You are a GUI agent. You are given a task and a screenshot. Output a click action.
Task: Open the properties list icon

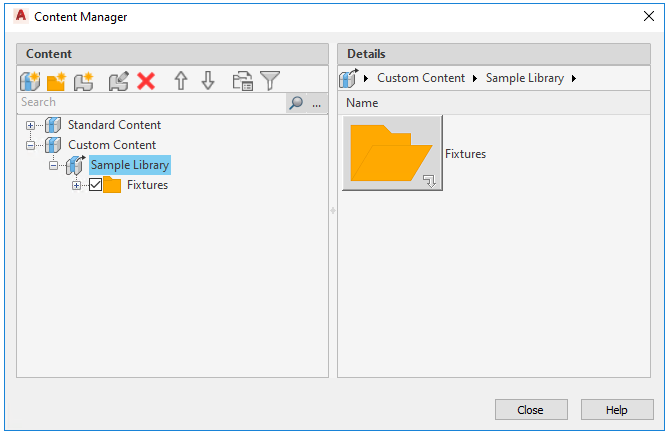pyautogui.click(x=243, y=81)
